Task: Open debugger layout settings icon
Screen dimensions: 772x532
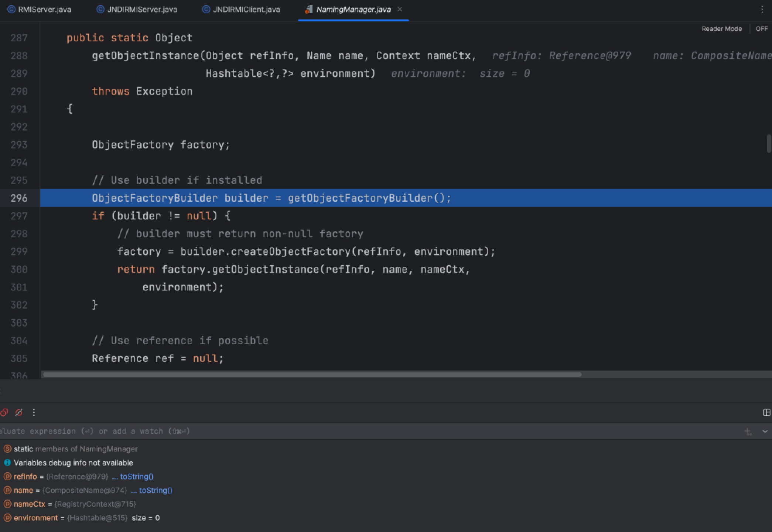Action: 766,412
